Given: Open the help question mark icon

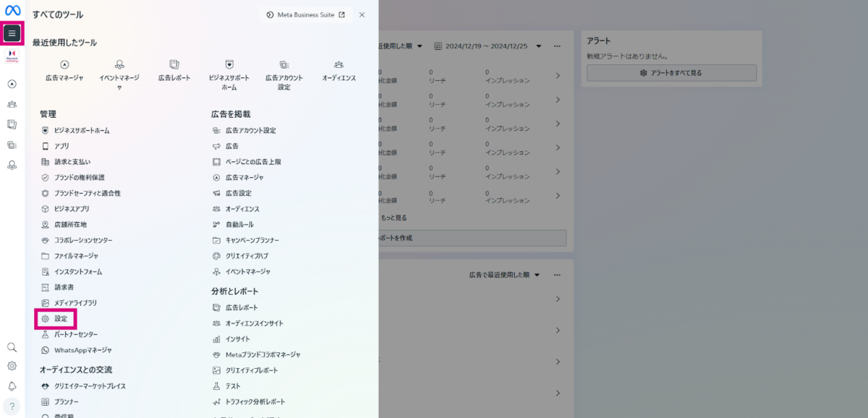Looking at the screenshot, I should click(12, 406).
